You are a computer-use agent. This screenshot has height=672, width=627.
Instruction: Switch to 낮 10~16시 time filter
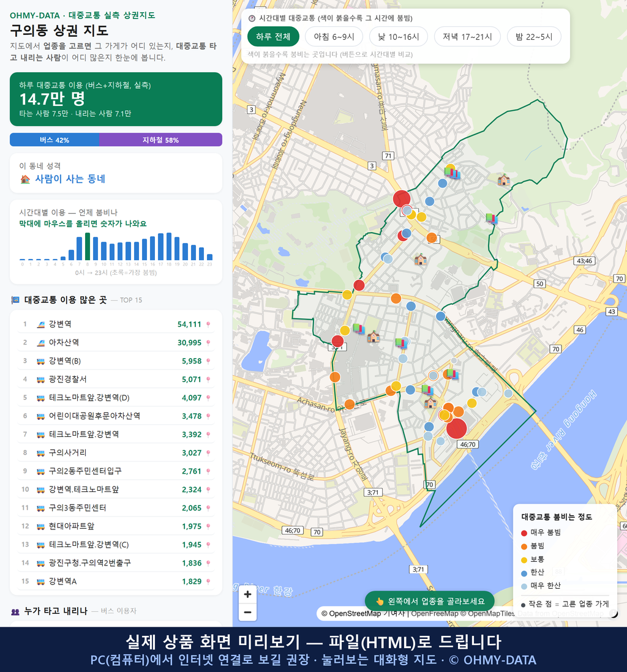[399, 37]
